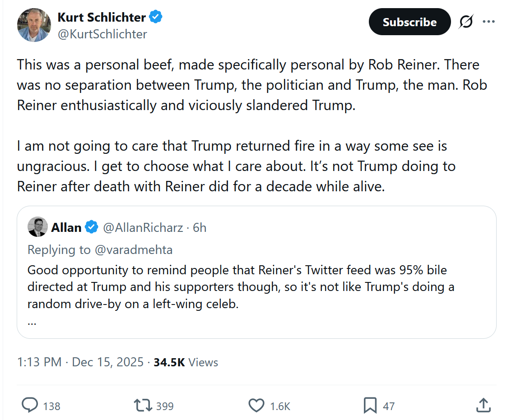
Task: Expand the quoted post ellipsis text
Action: pos(32,323)
